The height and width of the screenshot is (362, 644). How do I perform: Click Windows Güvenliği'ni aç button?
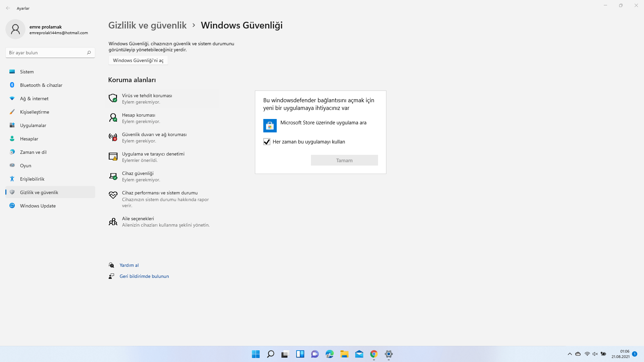click(x=138, y=60)
